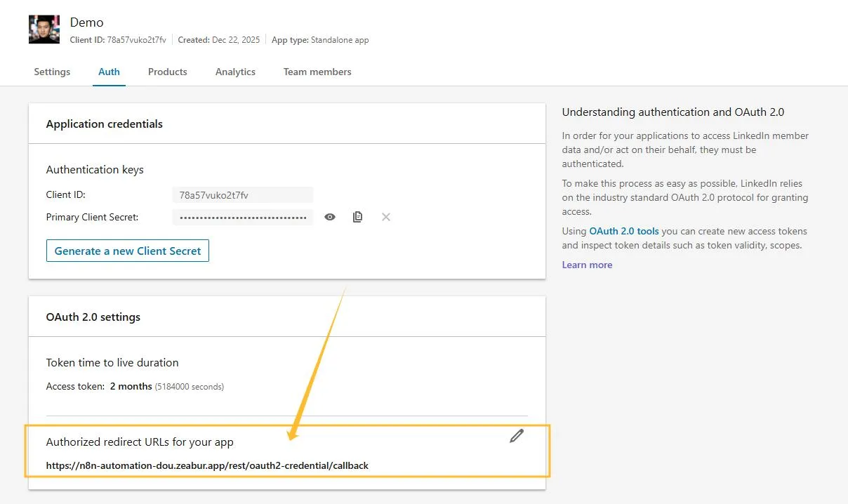The height and width of the screenshot is (504, 848).
Task: Delete the Primary Client Secret
Action: coord(385,217)
